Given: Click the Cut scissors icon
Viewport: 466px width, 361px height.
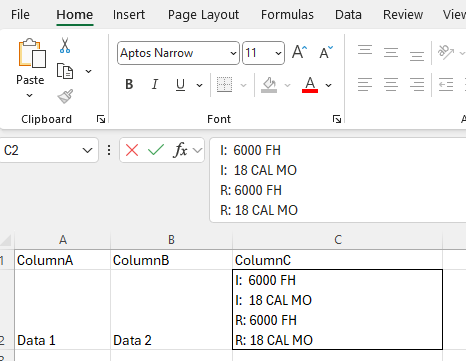Looking at the screenshot, I should click(65, 45).
